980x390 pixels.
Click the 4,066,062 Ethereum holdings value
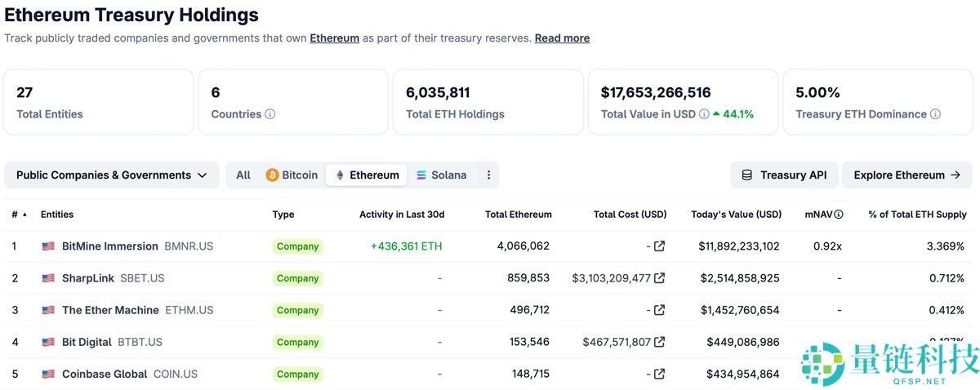click(523, 246)
